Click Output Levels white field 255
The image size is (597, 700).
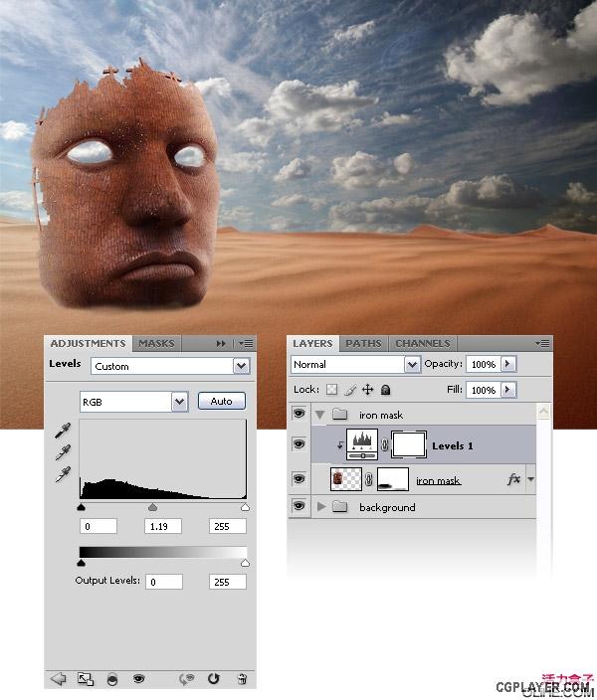228,582
